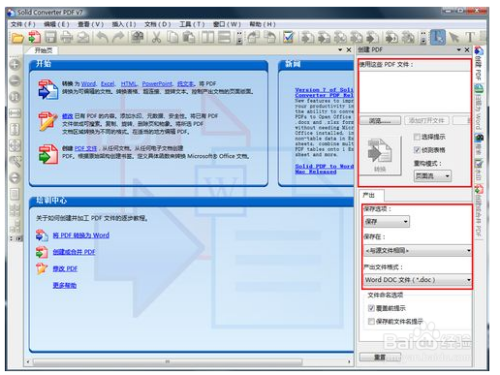Close the 开始页 tab with X
500x375 pixels.
click(x=349, y=50)
